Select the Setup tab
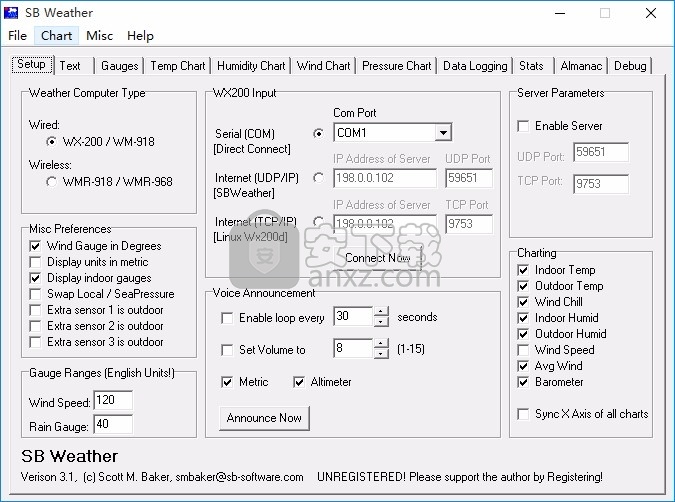 (31, 65)
